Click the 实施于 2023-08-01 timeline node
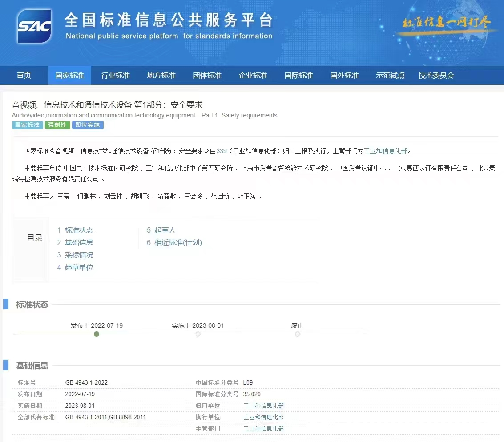This screenshot has width=504, height=442. (x=198, y=334)
